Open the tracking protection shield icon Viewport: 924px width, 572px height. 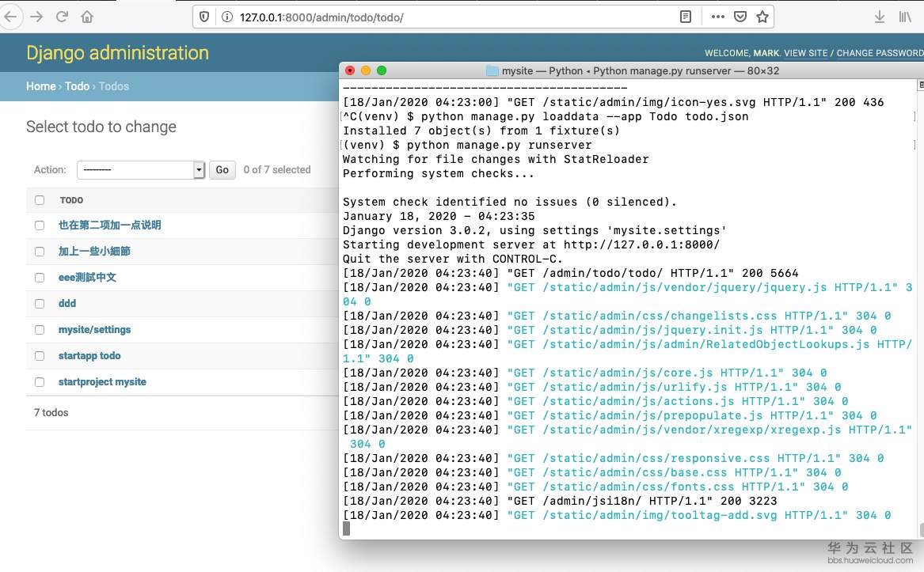pyautogui.click(x=204, y=17)
